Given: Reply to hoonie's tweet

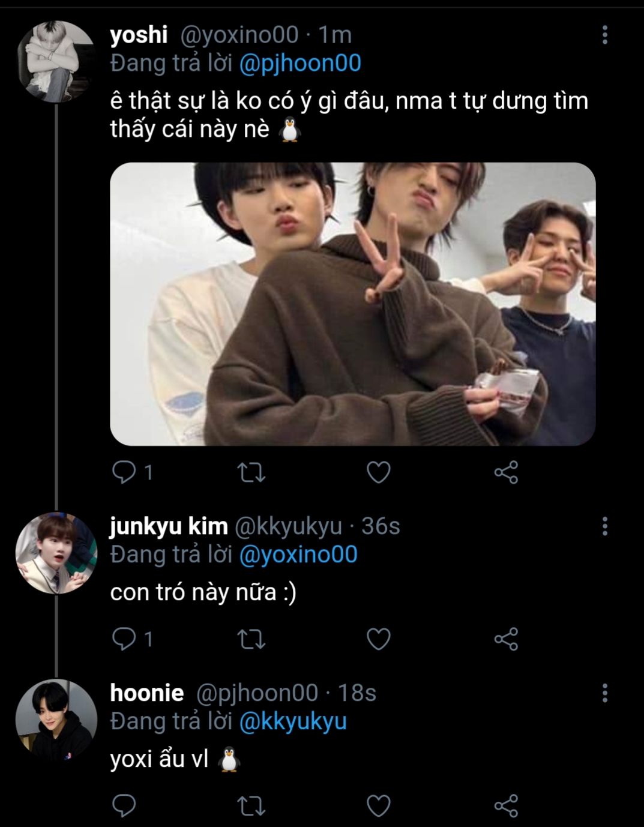Looking at the screenshot, I should (124, 805).
